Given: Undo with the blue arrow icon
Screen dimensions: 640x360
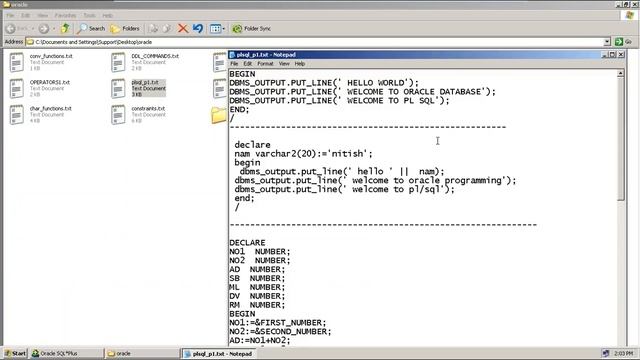Looking at the screenshot, I should click(x=198, y=28).
